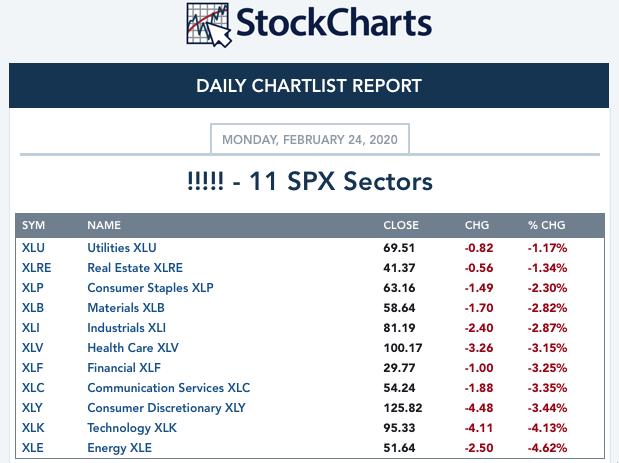Click the % CHG column header
Image resolution: width=619 pixels, height=463 pixels.
tap(547, 225)
